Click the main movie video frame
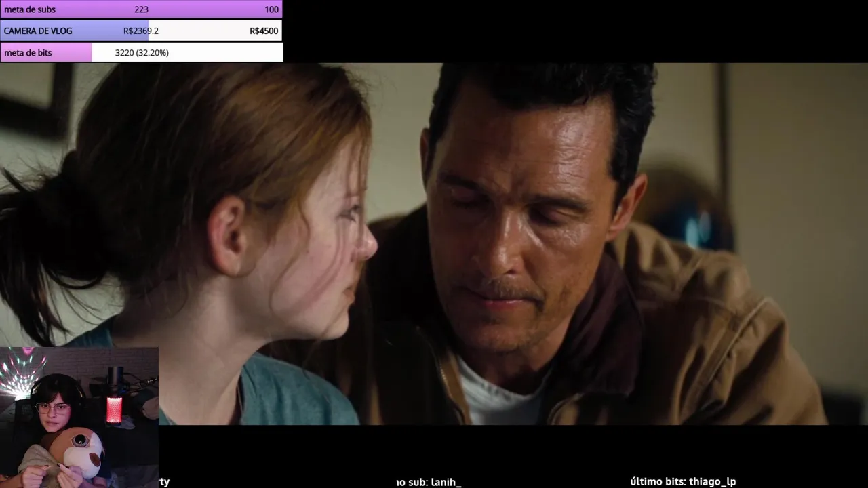868x488 pixels. point(434,244)
